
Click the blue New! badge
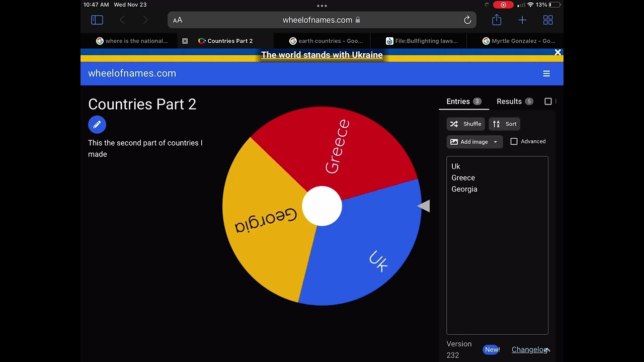click(492, 349)
